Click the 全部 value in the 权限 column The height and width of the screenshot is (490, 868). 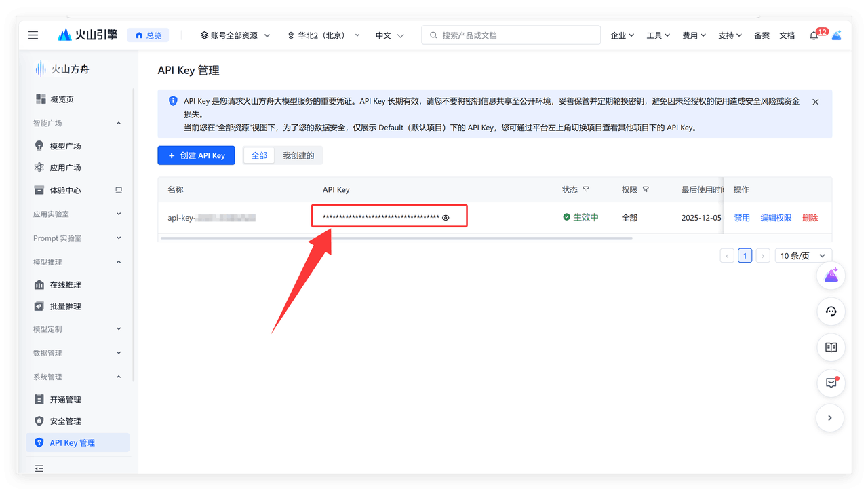tap(630, 218)
